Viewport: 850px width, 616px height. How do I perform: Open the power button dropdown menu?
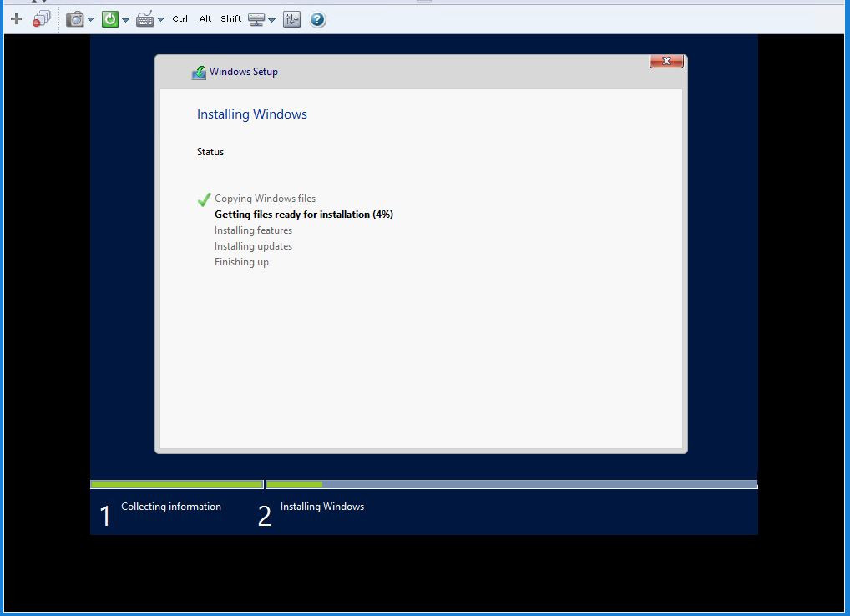126,18
